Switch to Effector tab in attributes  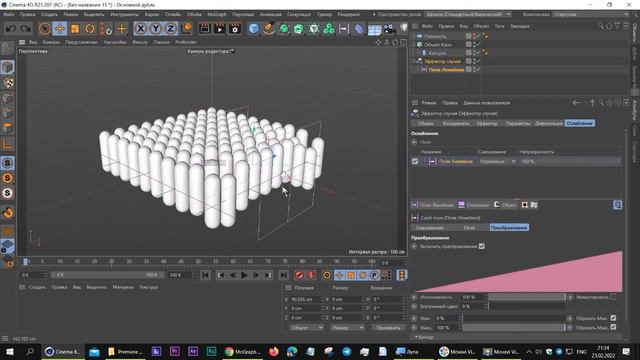487,123
